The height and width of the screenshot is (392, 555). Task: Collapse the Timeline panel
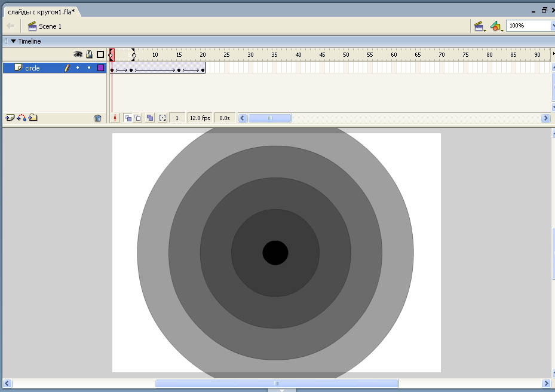click(x=13, y=41)
